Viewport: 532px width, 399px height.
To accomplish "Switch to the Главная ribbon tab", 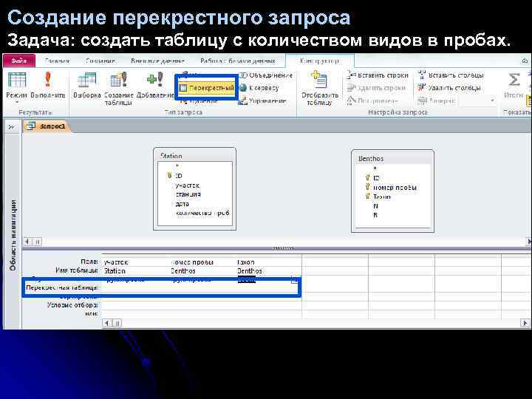I will 58,61.
